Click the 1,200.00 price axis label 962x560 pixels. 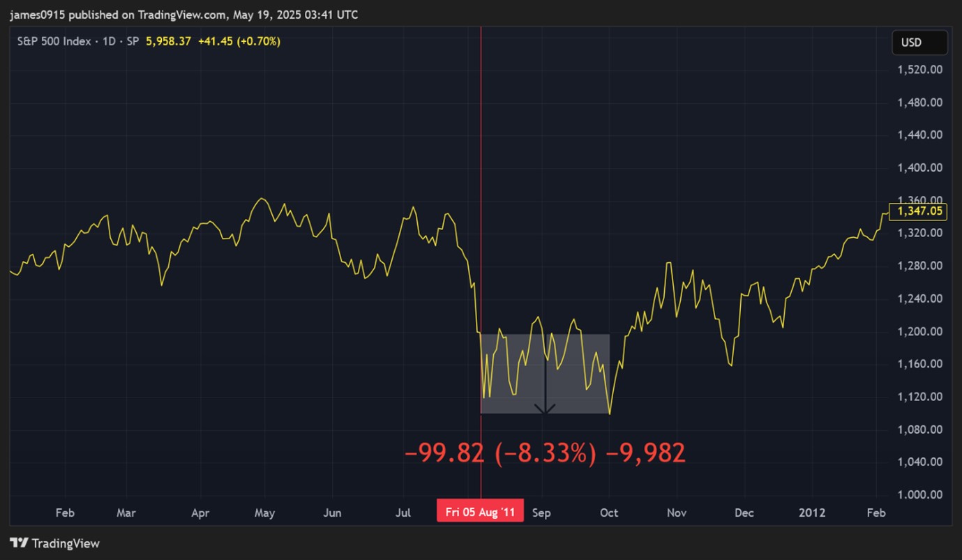tap(920, 331)
